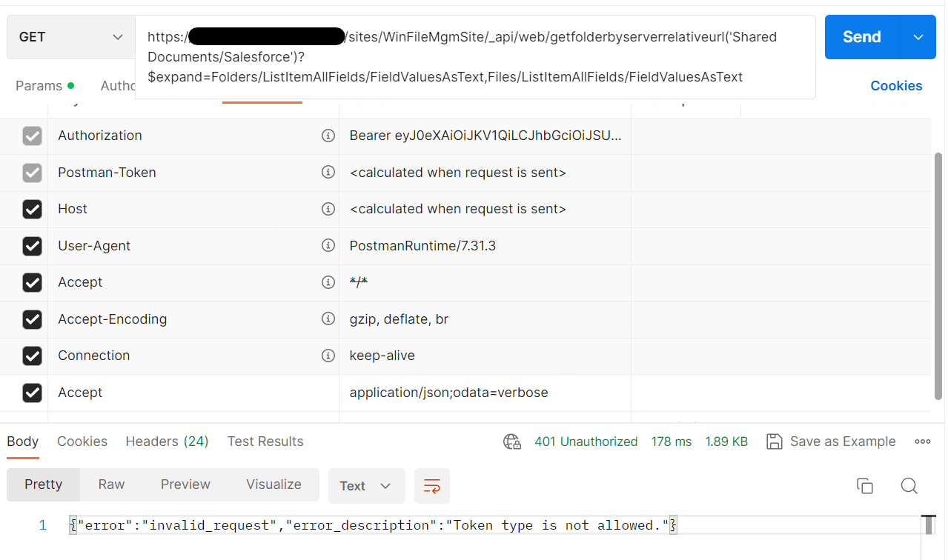Image resolution: width=948 pixels, height=560 pixels.
Task: Click the Save as Example label
Action: coord(843,441)
